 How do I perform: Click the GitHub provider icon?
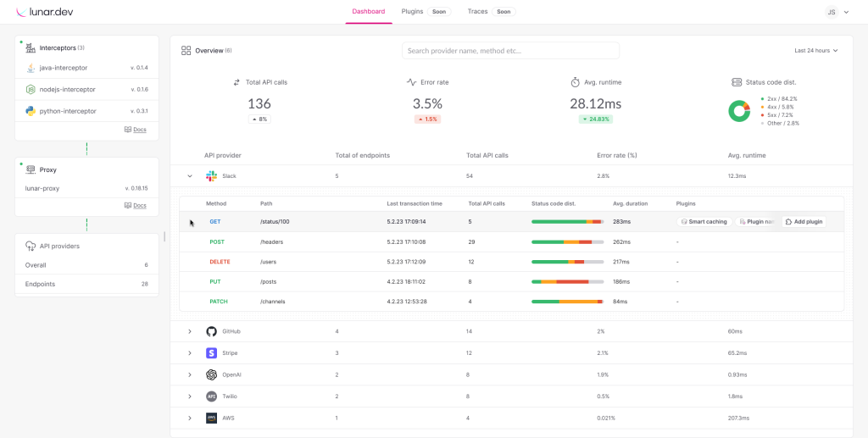(211, 331)
